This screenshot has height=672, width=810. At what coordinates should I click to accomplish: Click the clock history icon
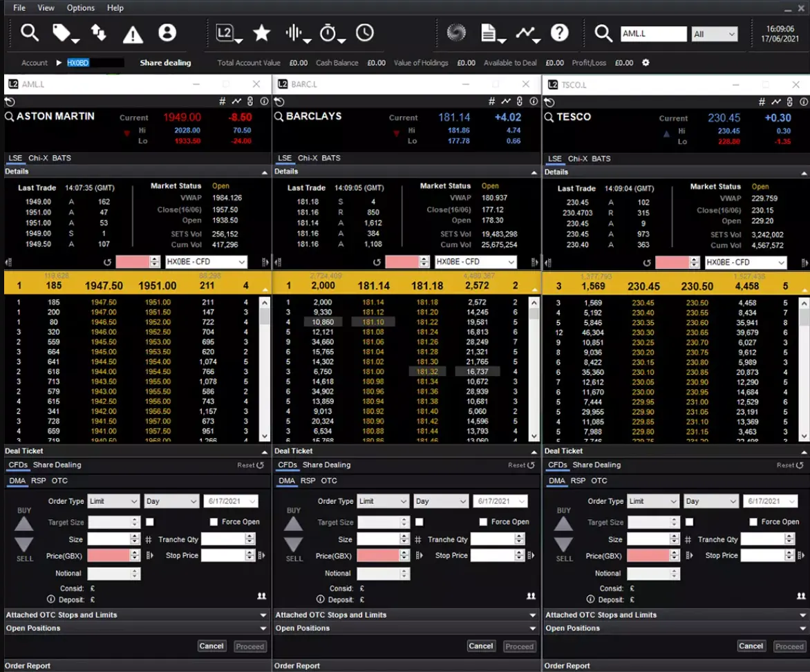pos(365,33)
